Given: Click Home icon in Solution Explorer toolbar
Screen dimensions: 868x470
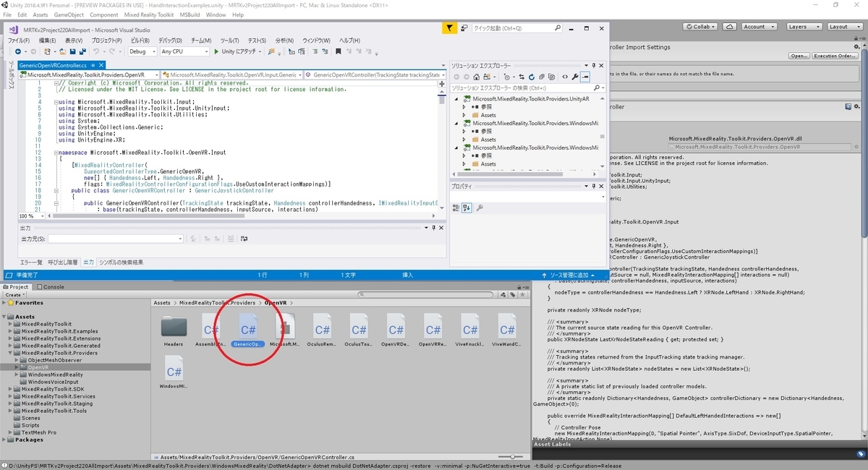Looking at the screenshot, I should point(477,77).
